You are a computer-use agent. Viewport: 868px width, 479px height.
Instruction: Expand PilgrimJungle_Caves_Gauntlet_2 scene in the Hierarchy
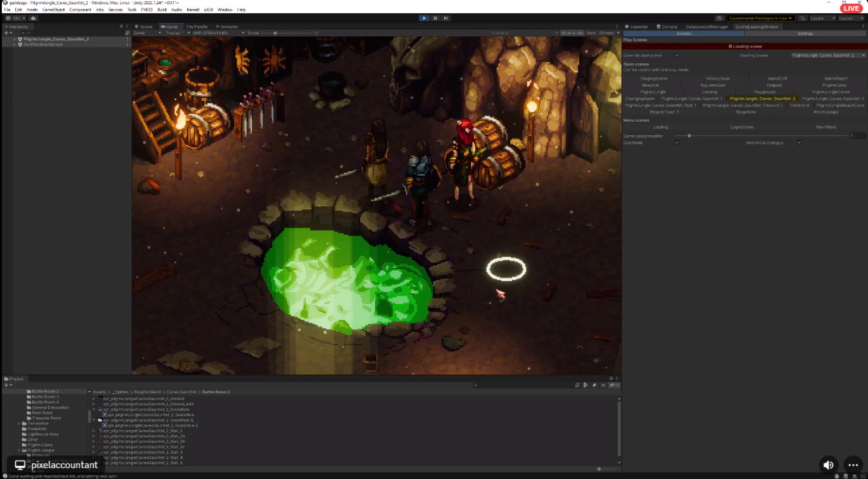pos(15,39)
